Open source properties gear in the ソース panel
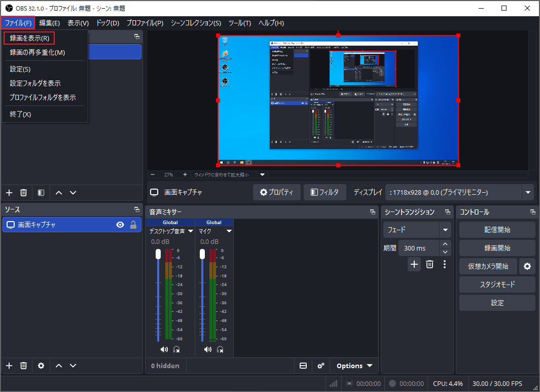 click(41, 366)
